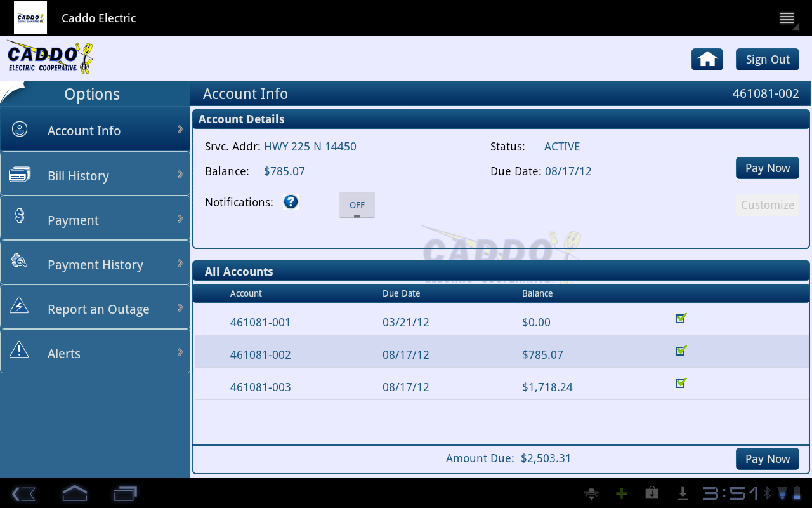Click the Caddo Electric Cooperative logo
Viewport: 812px width, 508px height.
coord(50,58)
